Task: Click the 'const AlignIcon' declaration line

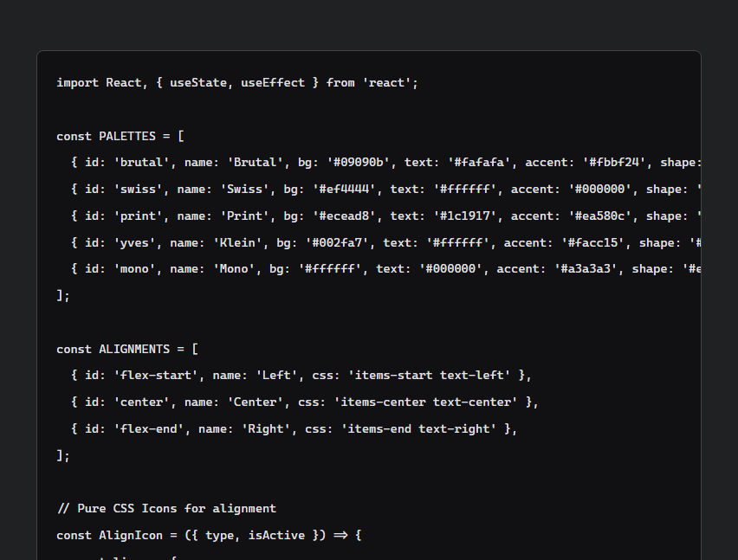Action: (x=209, y=536)
